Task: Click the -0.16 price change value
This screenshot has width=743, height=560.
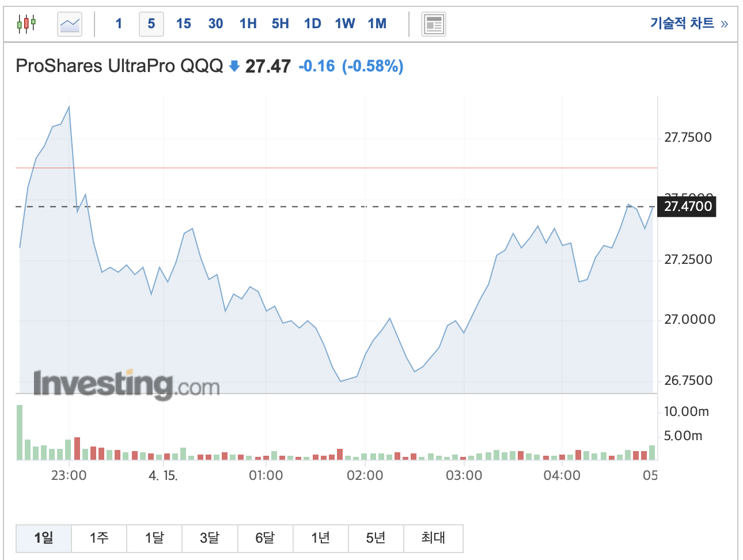Action: click(x=317, y=66)
